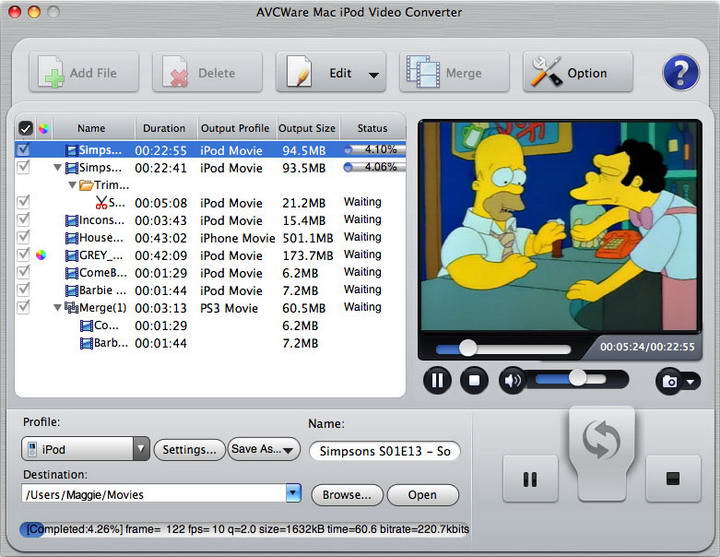Click the Trim... folder icon

tap(86, 186)
